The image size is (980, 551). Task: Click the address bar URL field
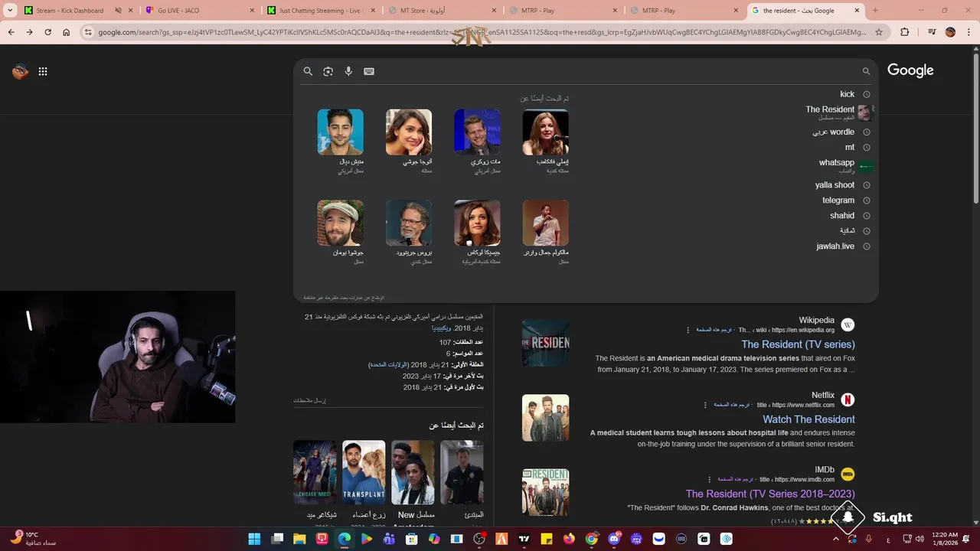[x=482, y=32]
